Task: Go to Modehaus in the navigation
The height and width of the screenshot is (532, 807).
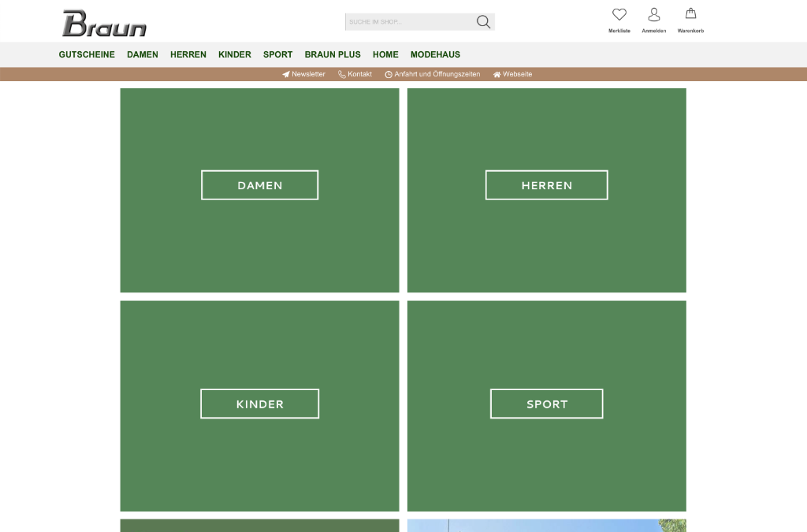Action: (x=435, y=54)
